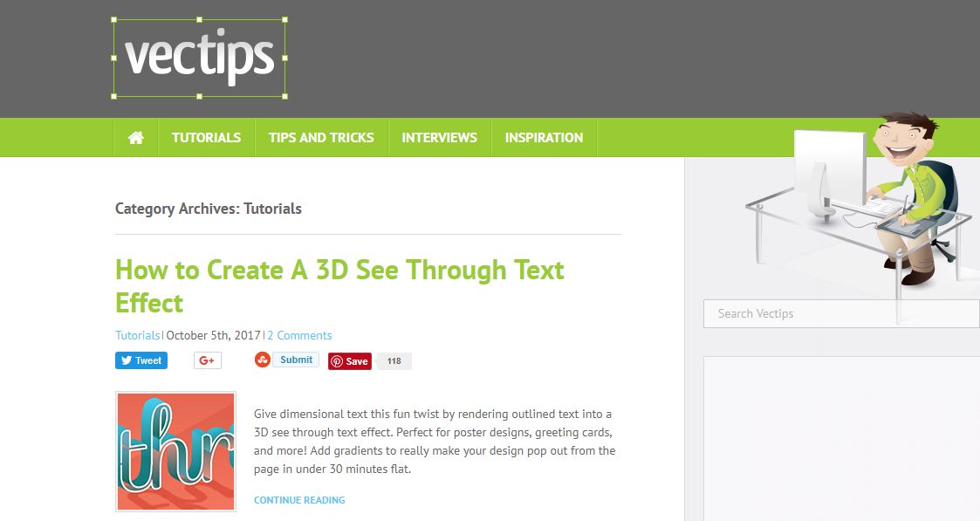Follow the Continue Reading link
This screenshot has width=980, height=521.
[299, 500]
